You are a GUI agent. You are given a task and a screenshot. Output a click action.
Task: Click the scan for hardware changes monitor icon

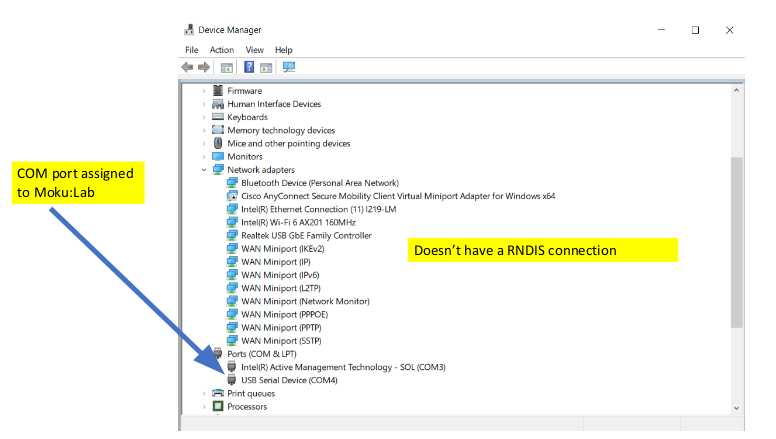click(x=289, y=67)
